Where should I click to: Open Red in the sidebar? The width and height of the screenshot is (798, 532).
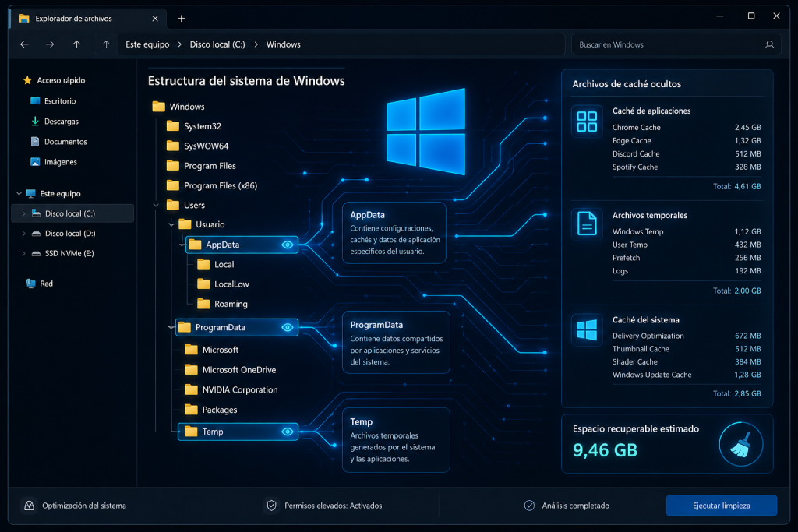46,284
